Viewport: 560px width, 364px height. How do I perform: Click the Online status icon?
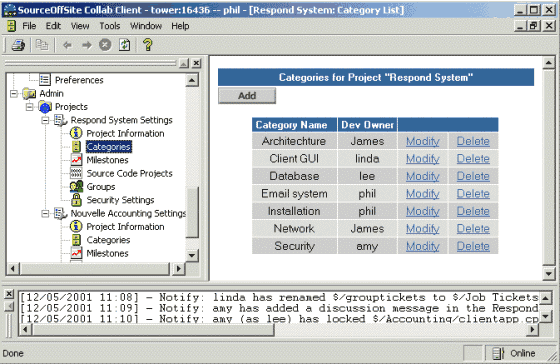[x=499, y=354]
